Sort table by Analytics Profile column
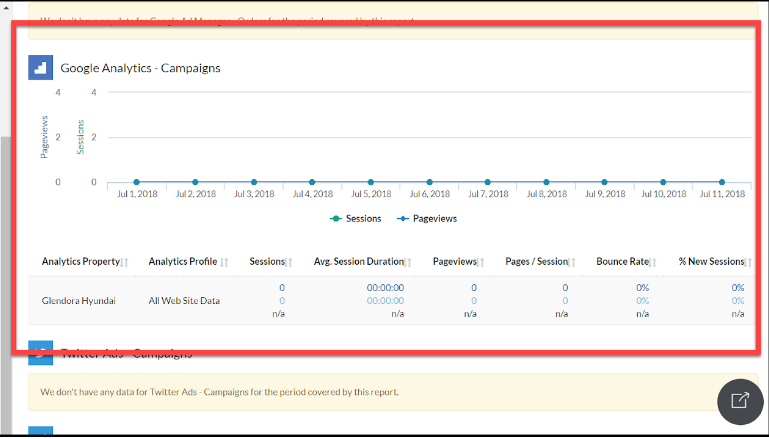Viewport: 769px width, 439px height. [188, 262]
